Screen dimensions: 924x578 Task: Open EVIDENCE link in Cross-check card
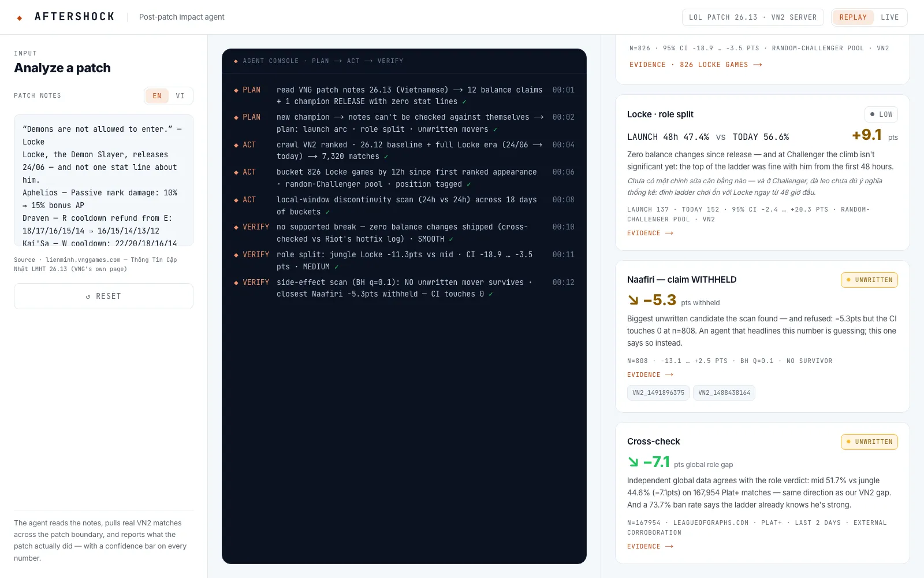[650, 546]
